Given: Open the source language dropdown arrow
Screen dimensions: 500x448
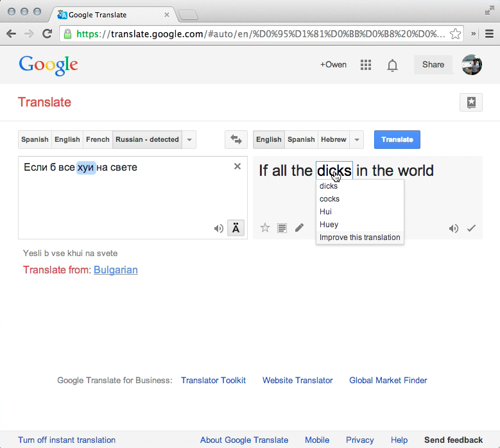Looking at the screenshot, I should pyautogui.click(x=189, y=140).
